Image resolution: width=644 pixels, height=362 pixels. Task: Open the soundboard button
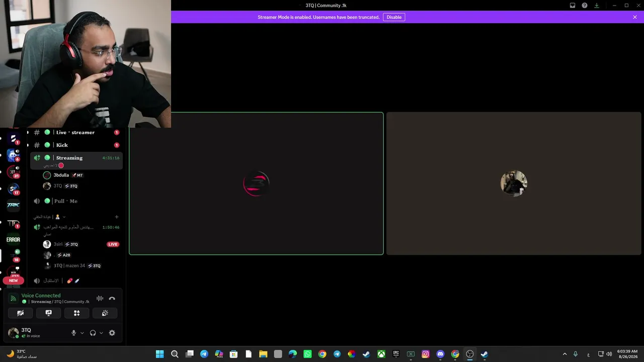click(105, 313)
